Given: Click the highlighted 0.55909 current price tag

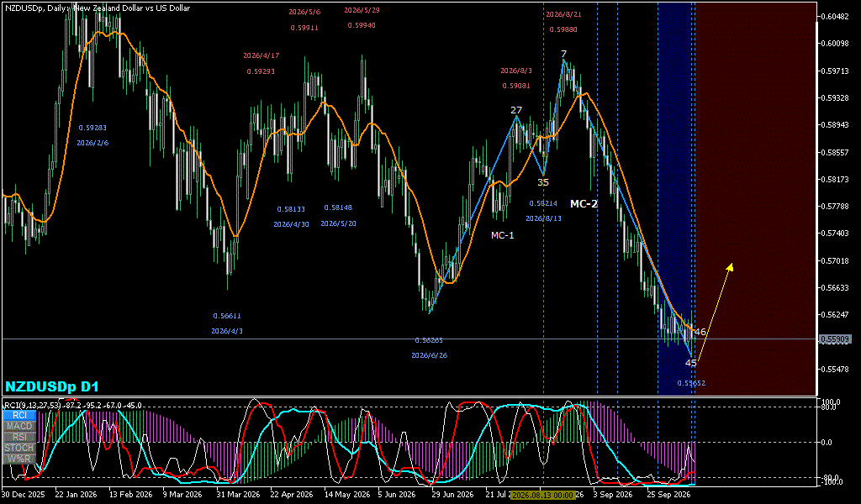Looking at the screenshot, I should [x=835, y=339].
